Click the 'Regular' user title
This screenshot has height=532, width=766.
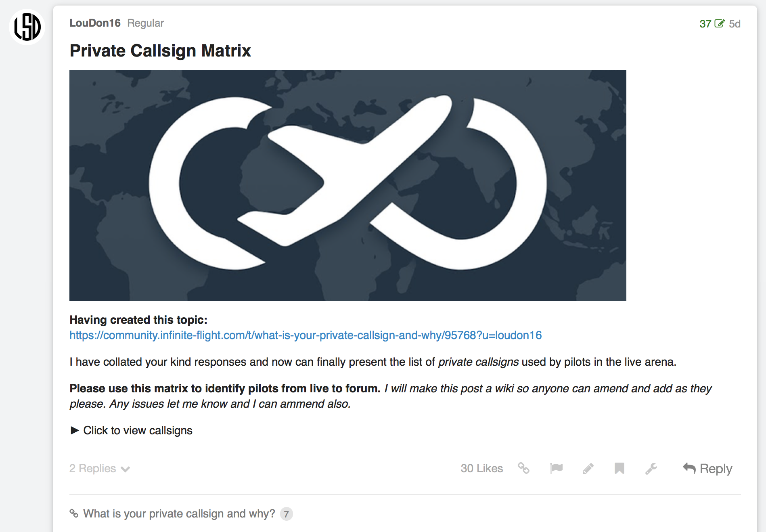coord(145,23)
